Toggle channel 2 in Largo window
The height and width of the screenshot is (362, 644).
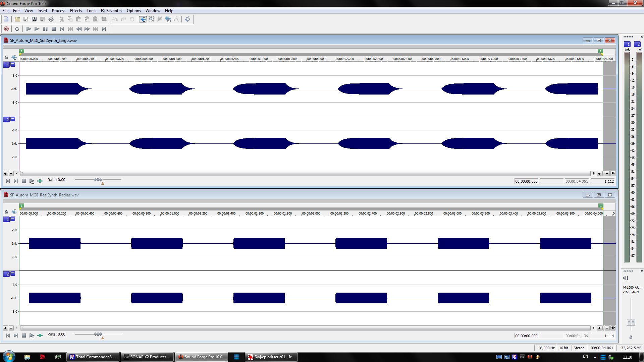click(6, 120)
